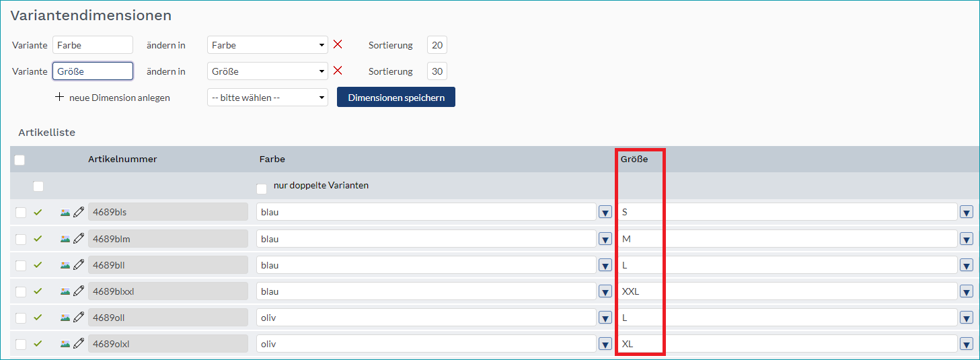Remove the Größe dimension with red X
Image resolution: width=980 pixels, height=360 pixels.
coord(338,71)
